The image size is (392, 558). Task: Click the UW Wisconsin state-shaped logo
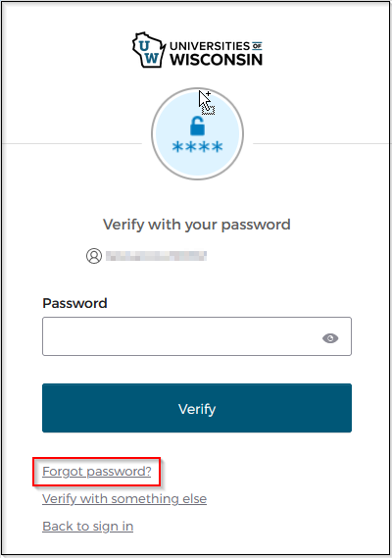(149, 50)
